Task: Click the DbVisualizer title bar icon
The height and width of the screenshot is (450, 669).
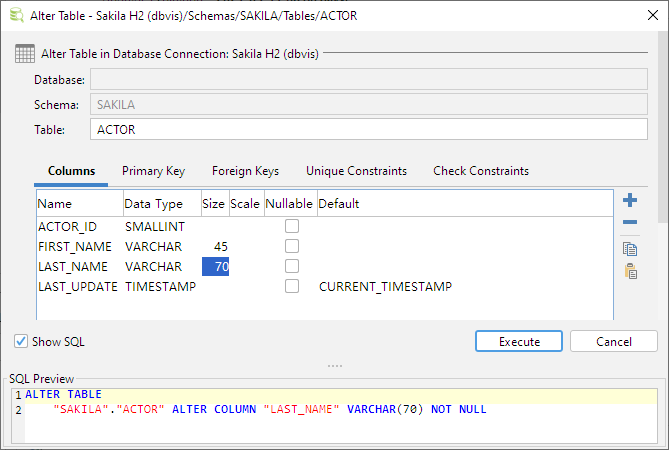Action: [16, 15]
